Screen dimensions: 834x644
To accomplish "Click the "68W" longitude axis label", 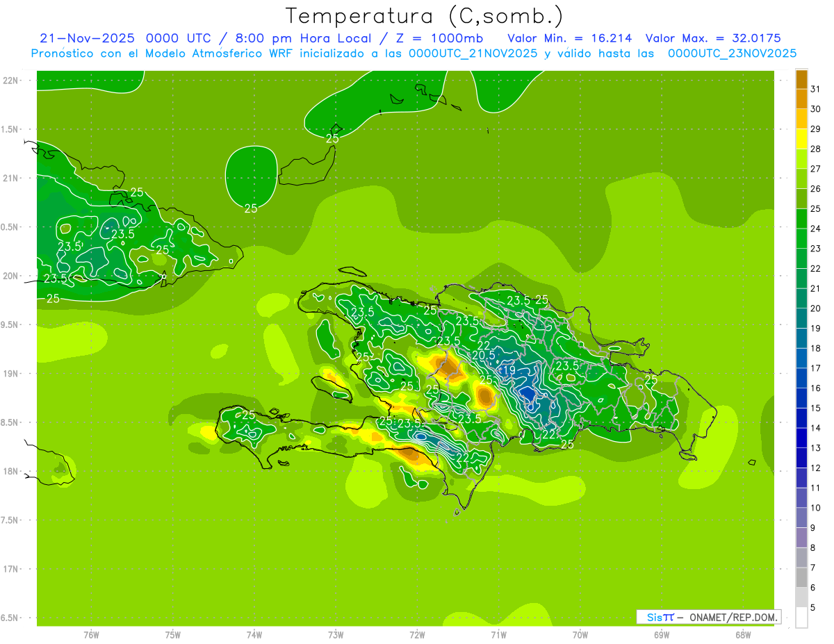I will click(x=743, y=635).
